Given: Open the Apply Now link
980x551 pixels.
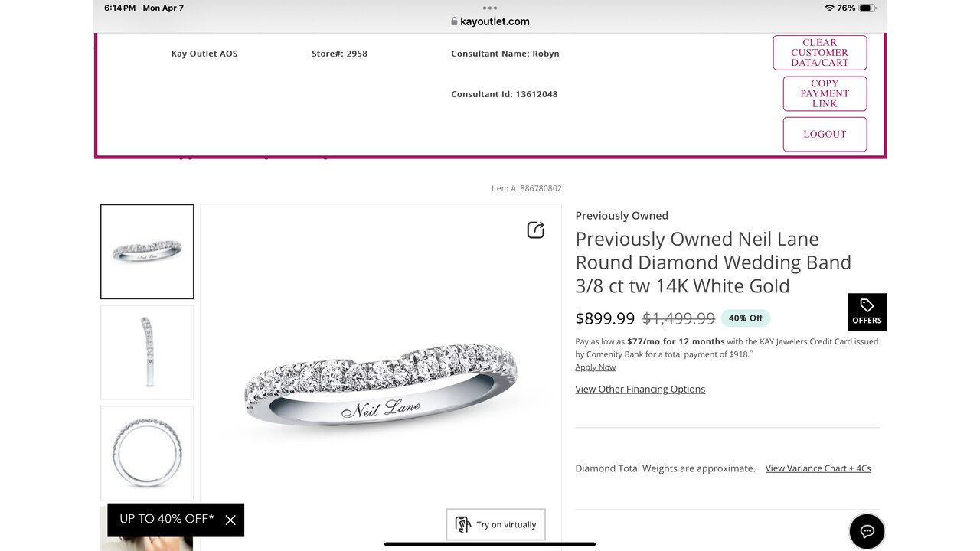Looking at the screenshot, I should coord(595,367).
